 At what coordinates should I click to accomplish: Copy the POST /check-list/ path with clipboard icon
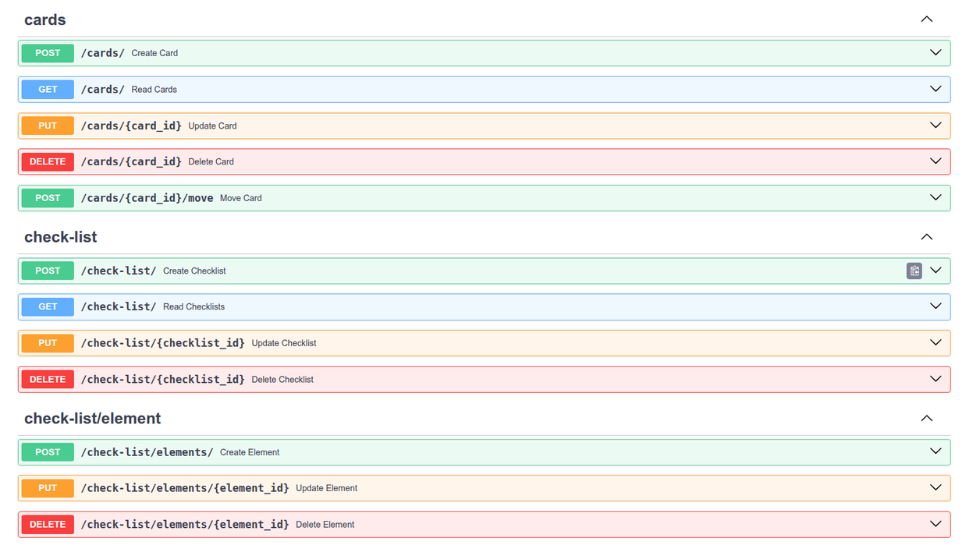tap(914, 271)
